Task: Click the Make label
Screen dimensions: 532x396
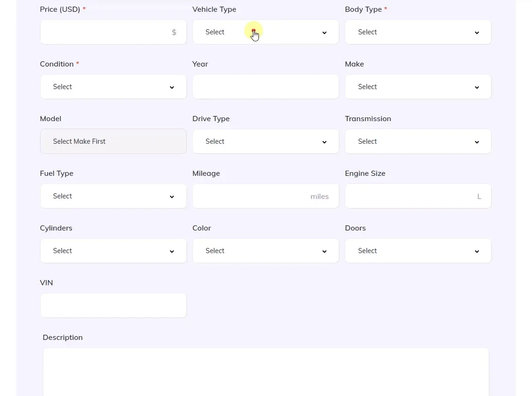Action: tap(354, 64)
